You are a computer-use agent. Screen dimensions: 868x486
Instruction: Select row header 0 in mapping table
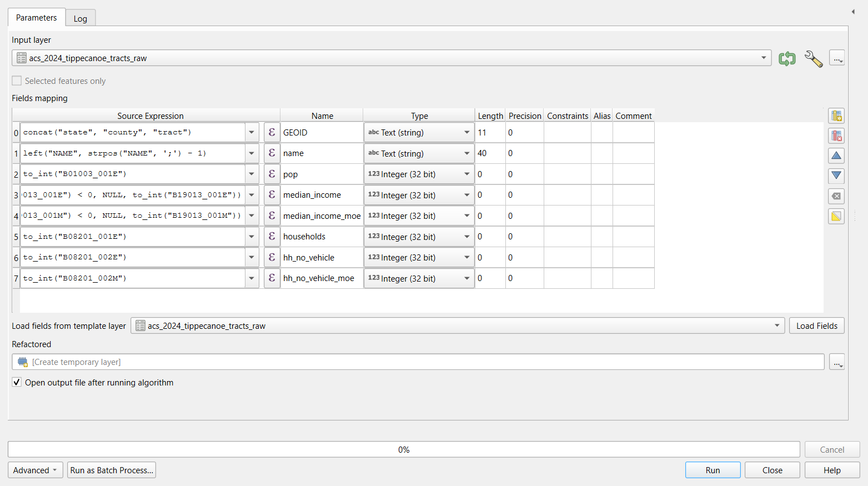[x=16, y=132]
